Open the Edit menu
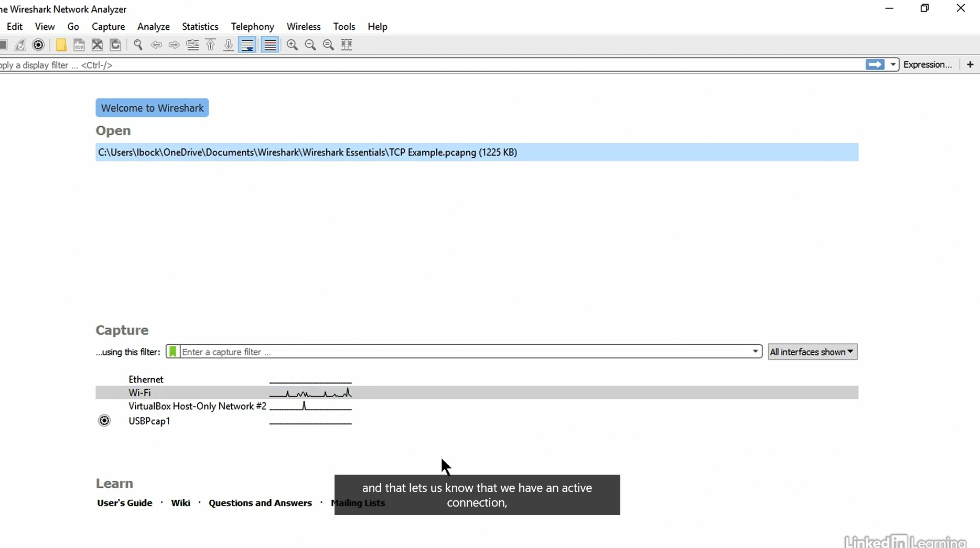 click(x=15, y=26)
